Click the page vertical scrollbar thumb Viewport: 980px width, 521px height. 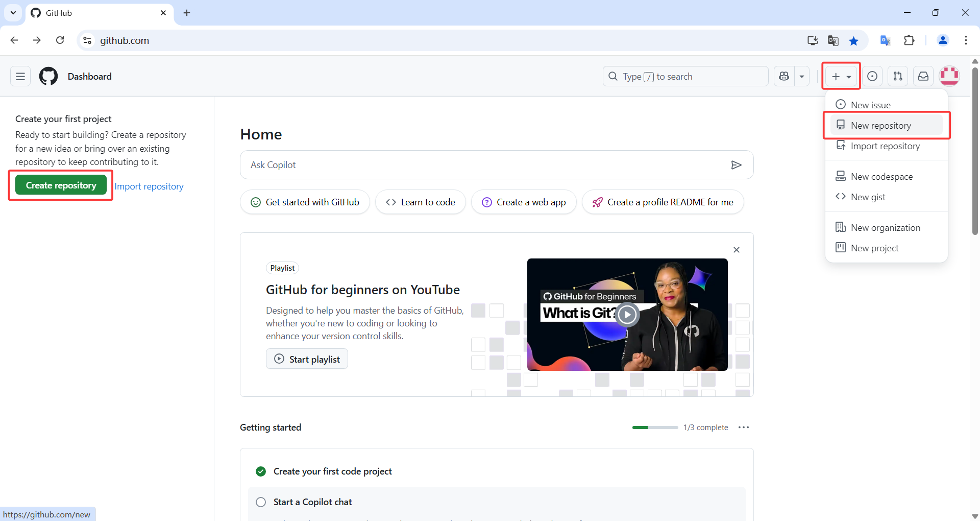point(975,151)
